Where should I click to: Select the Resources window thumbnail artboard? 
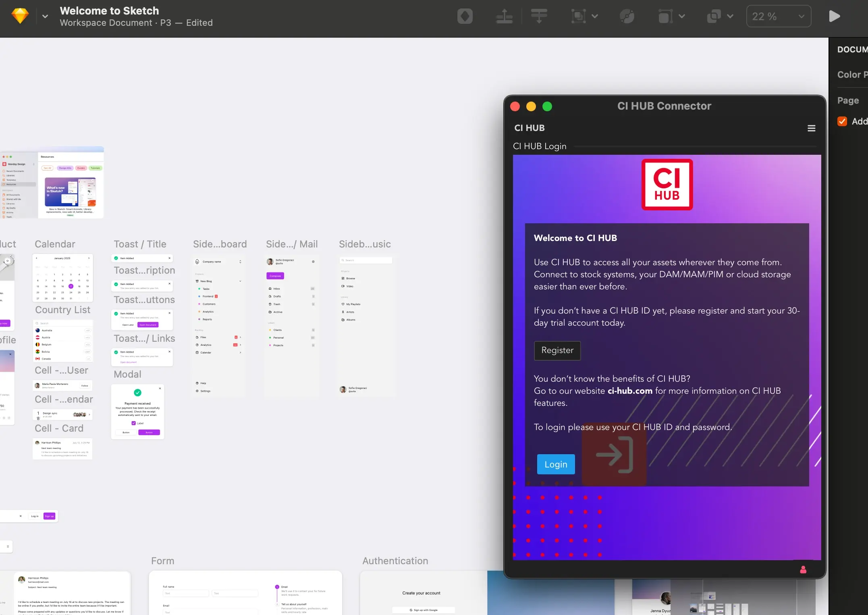(52, 183)
